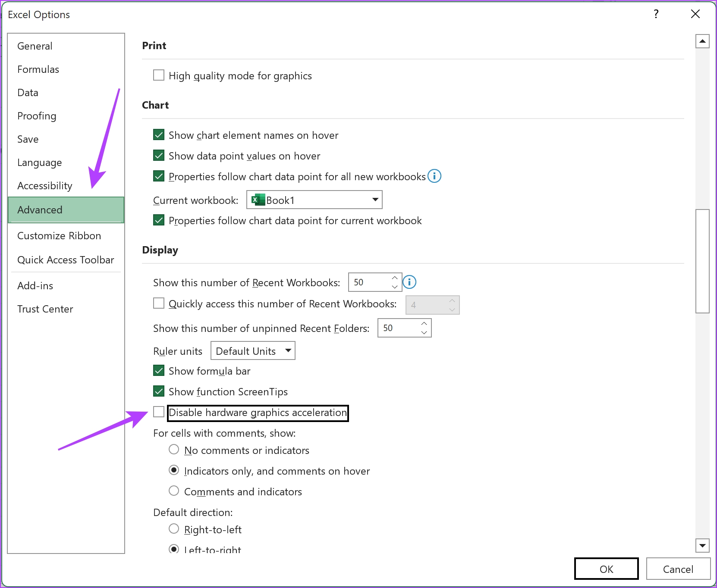The width and height of the screenshot is (717, 588).
Task: Click info icon next to Recent Workbooks spinner
Action: tap(409, 282)
